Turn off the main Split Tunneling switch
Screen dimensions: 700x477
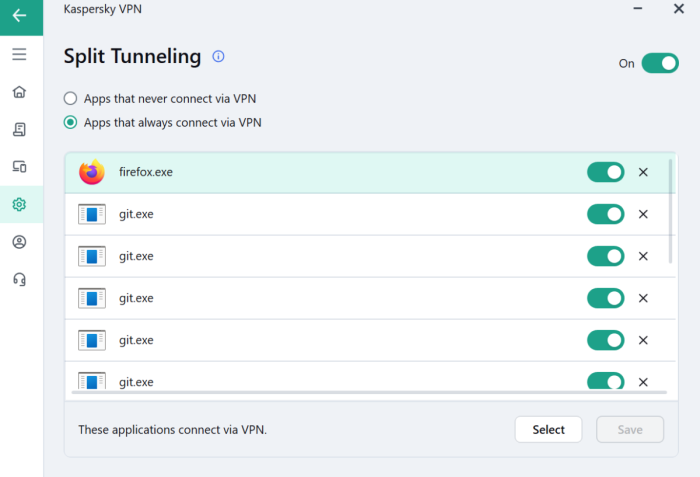tap(660, 64)
